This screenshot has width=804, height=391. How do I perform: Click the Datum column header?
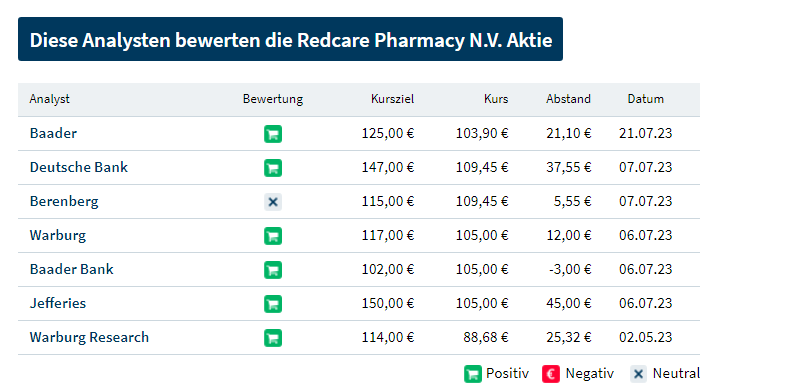pyautogui.click(x=646, y=99)
